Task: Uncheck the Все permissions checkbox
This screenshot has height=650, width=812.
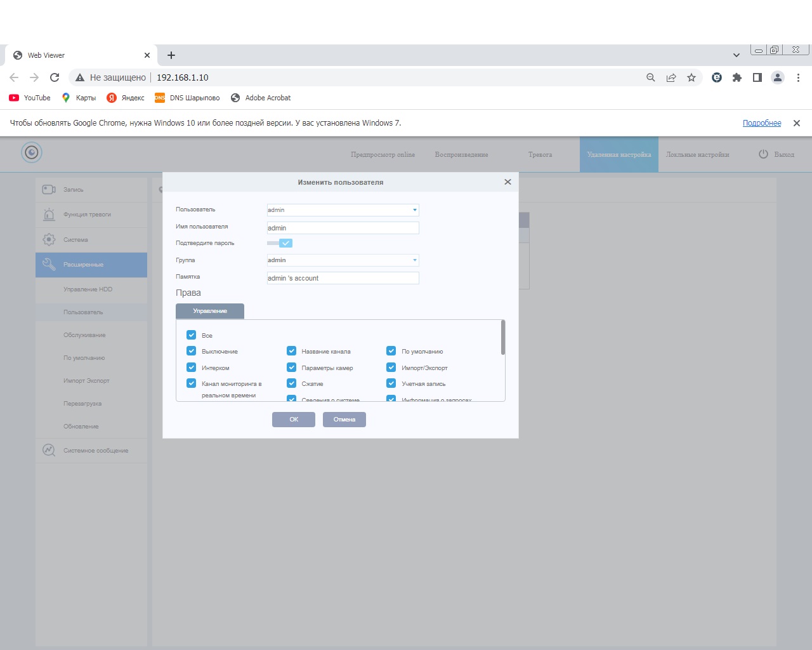Action: 191,335
